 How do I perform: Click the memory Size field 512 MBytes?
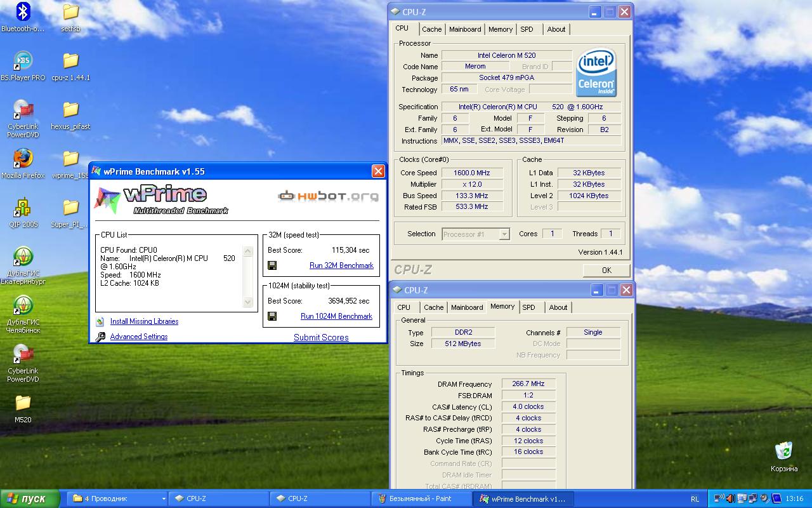tap(463, 344)
